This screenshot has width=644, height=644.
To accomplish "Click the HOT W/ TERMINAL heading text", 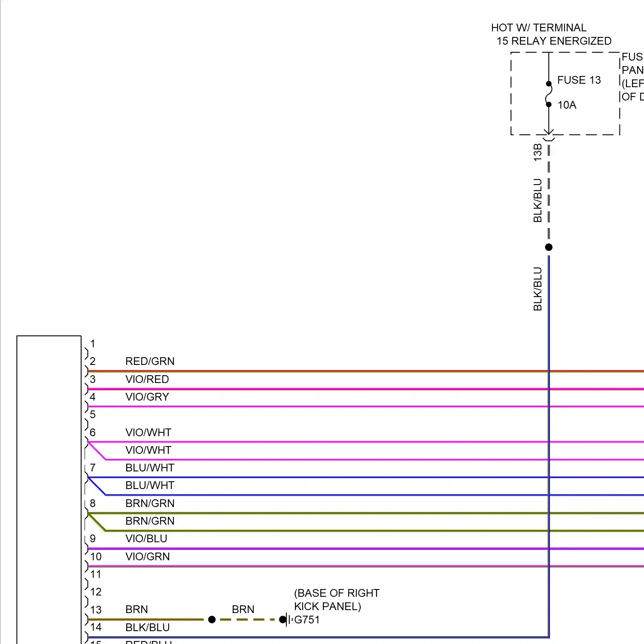I will point(539,28).
